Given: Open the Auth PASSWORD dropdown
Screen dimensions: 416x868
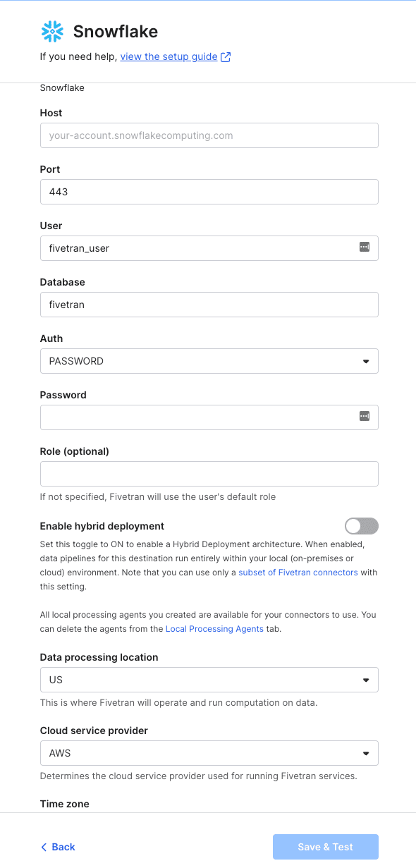Looking at the screenshot, I should [x=209, y=361].
